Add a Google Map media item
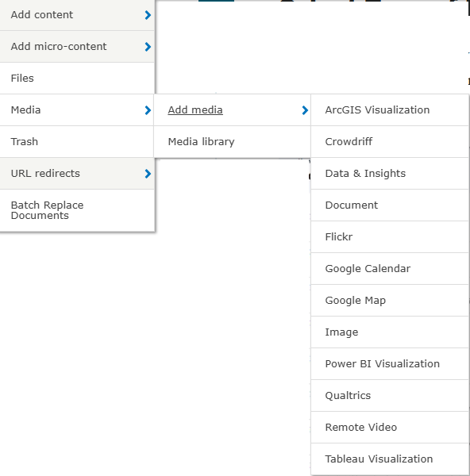The image size is (470, 476). tap(390, 300)
